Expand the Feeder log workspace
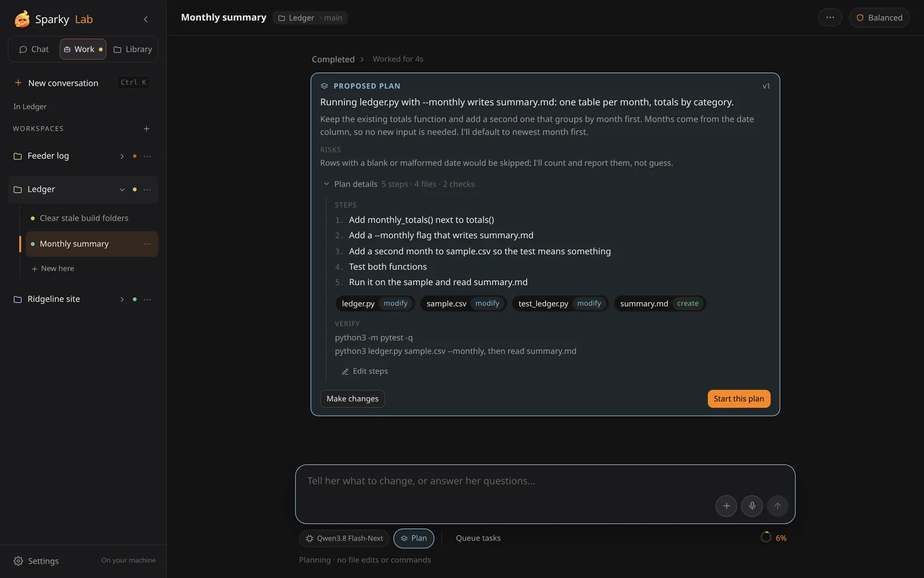 [122, 156]
